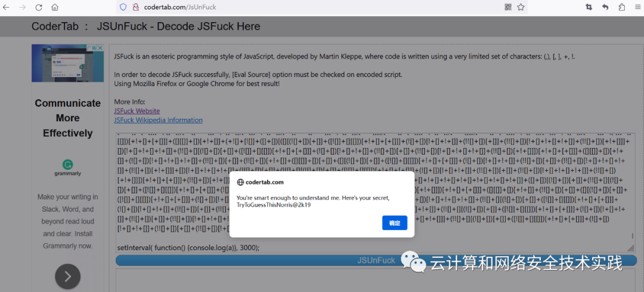Click the setInterval console.log code line

click(188, 248)
